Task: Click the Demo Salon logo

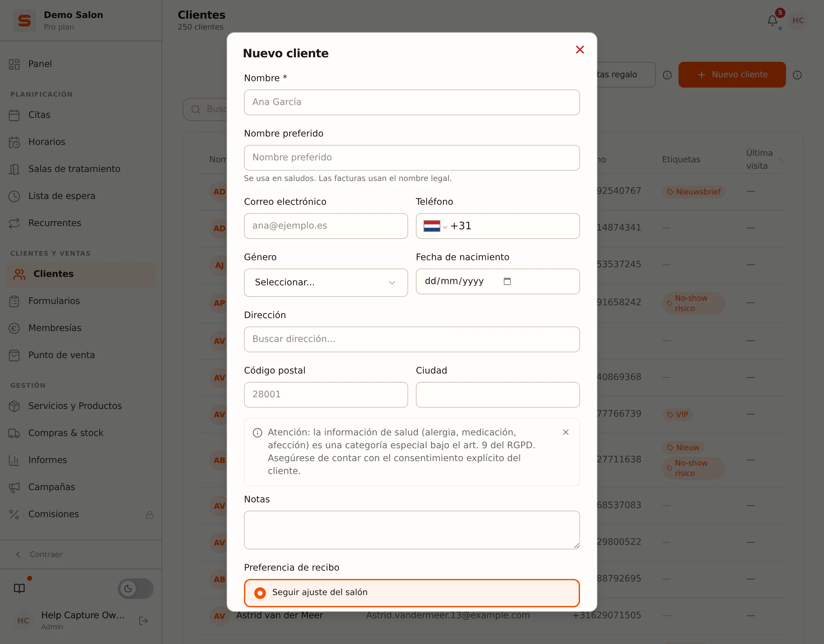Action: (24, 20)
